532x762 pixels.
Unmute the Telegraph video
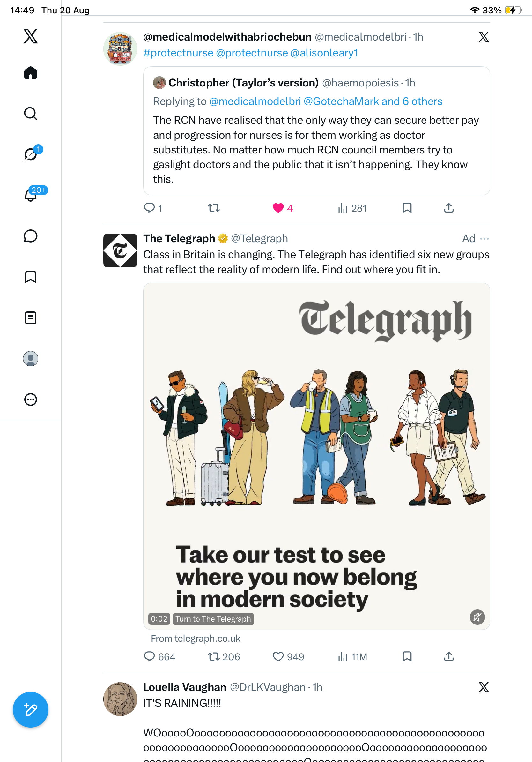tap(477, 617)
